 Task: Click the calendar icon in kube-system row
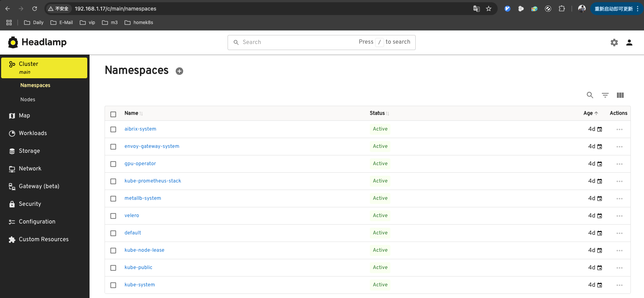coord(600,285)
